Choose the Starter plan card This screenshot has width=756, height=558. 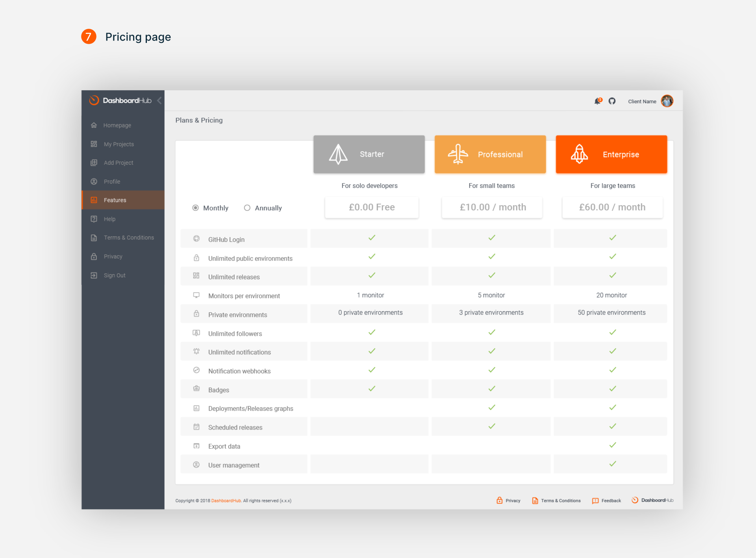[369, 154]
